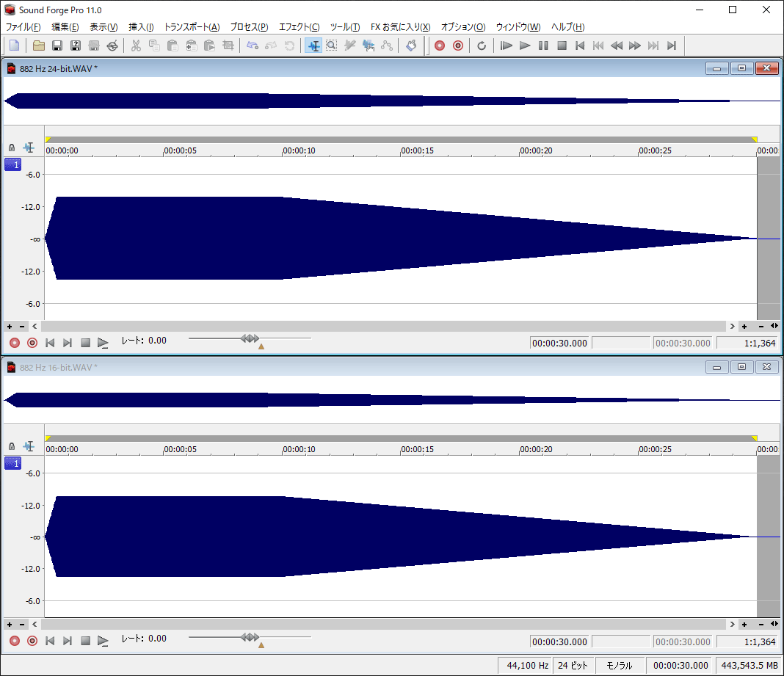784x676 pixels.
Task: Toggle the lock icon in the 24-bit window
Action: [12, 148]
